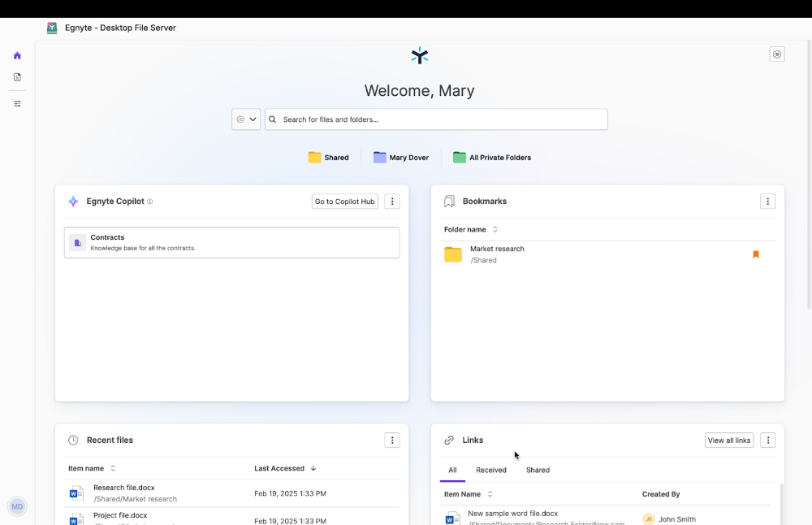
Task: Sort bookmarks by Folder name
Action: (470, 230)
